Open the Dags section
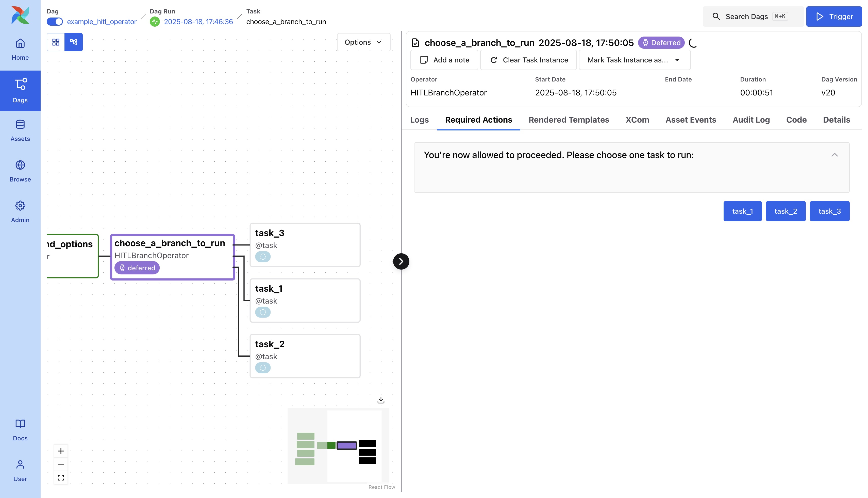 [20, 91]
